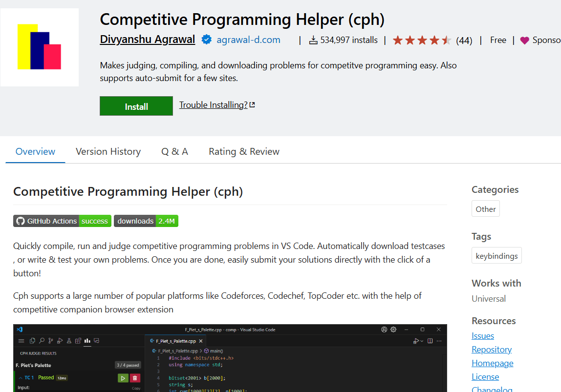561x392 pixels.
Task: Click the keybindings tag
Action: [496, 256]
